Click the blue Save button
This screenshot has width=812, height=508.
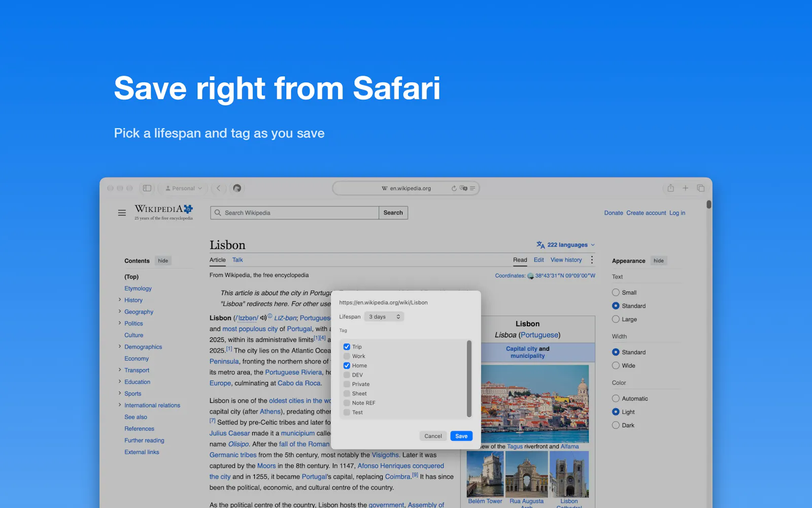coord(461,436)
